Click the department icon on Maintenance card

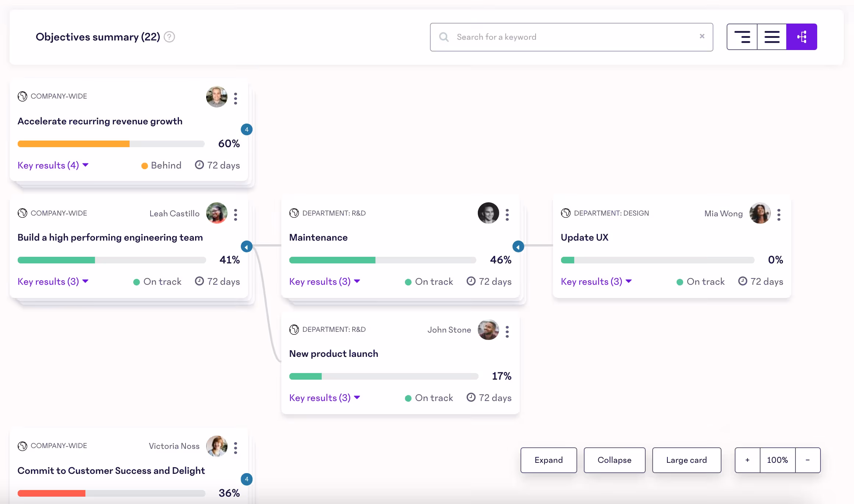(x=294, y=213)
